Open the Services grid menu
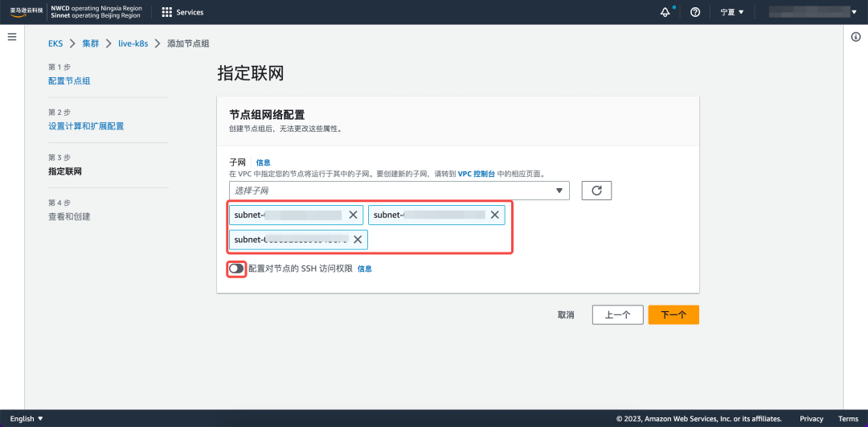 [x=182, y=12]
